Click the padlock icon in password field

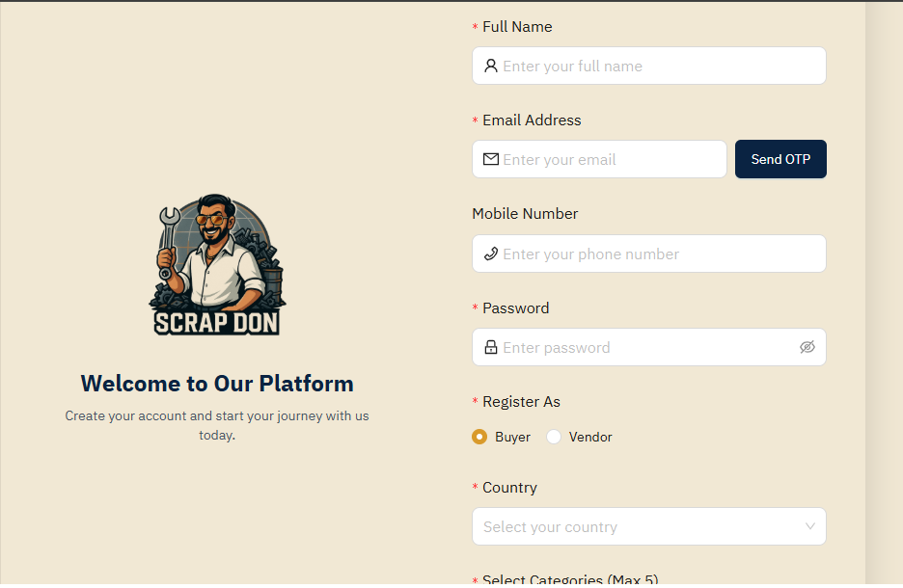(491, 347)
